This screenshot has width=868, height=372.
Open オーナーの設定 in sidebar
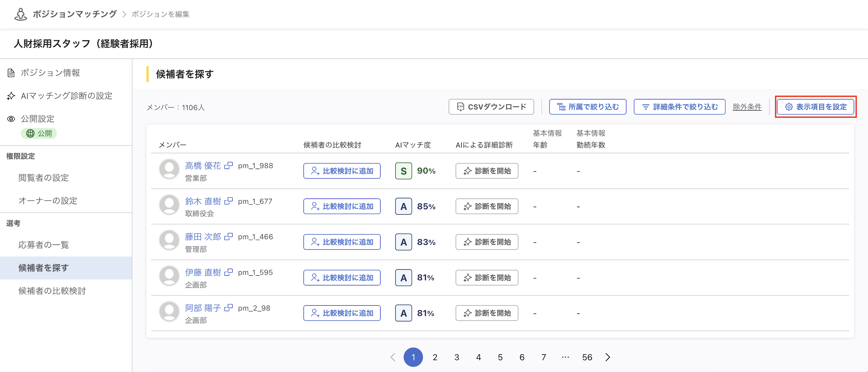coord(48,201)
